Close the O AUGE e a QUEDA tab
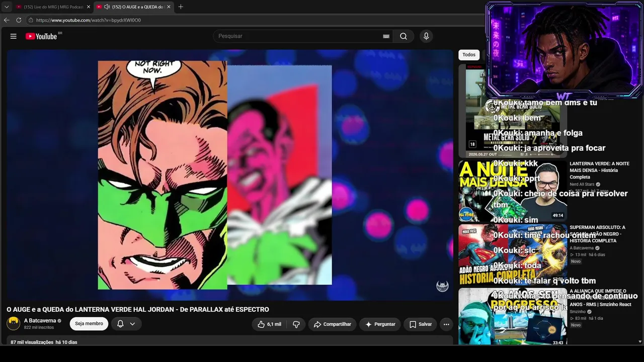 coord(169,7)
